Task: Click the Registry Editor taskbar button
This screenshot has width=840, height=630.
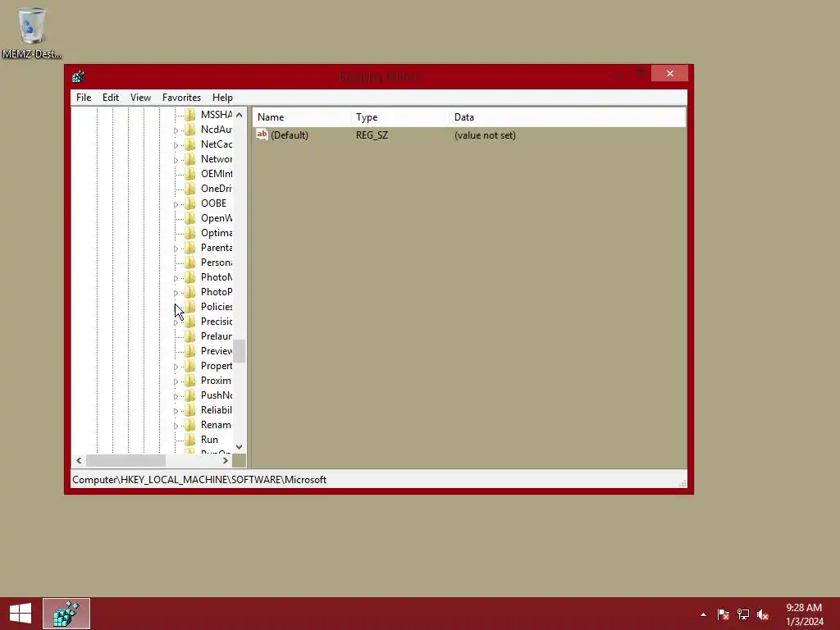Action: point(66,614)
